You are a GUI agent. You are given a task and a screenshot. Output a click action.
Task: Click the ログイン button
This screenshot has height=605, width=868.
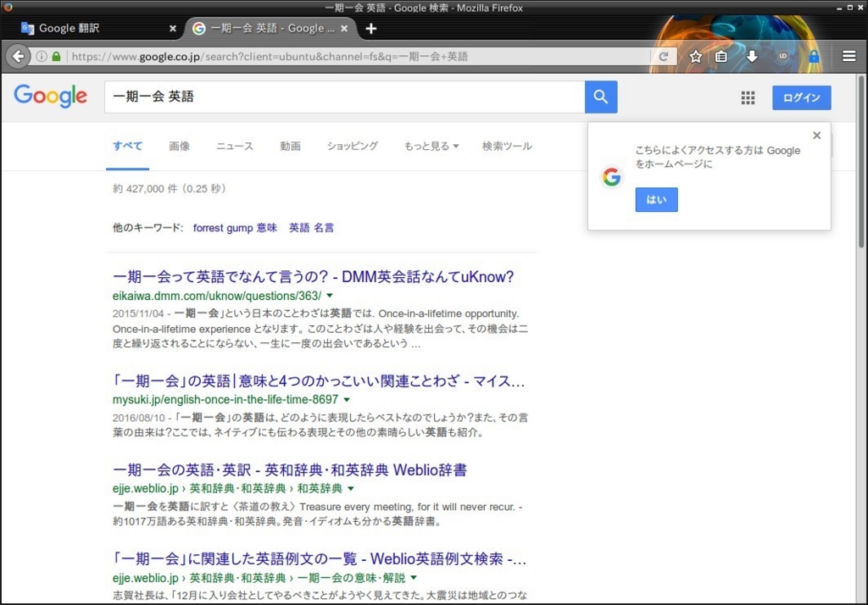pos(802,97)
